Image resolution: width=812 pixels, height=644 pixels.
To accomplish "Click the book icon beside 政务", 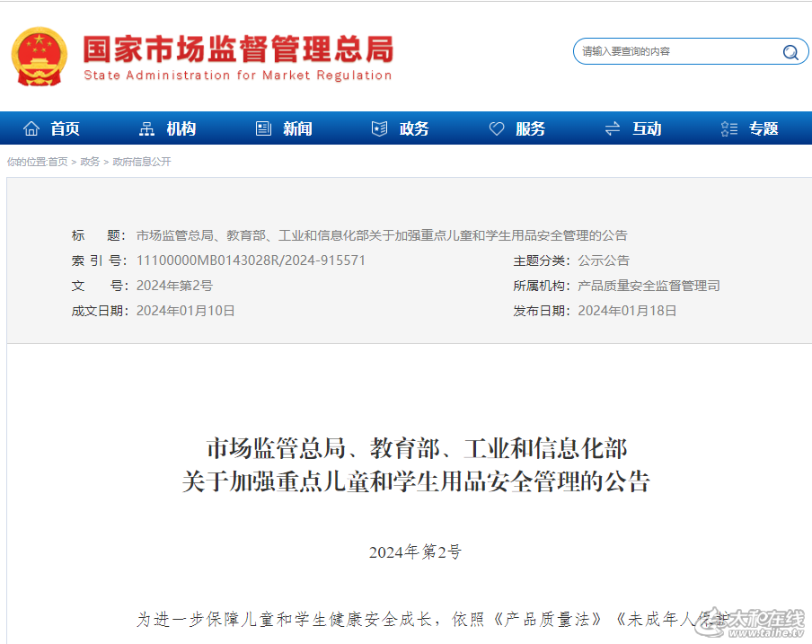I will (380, 128).
